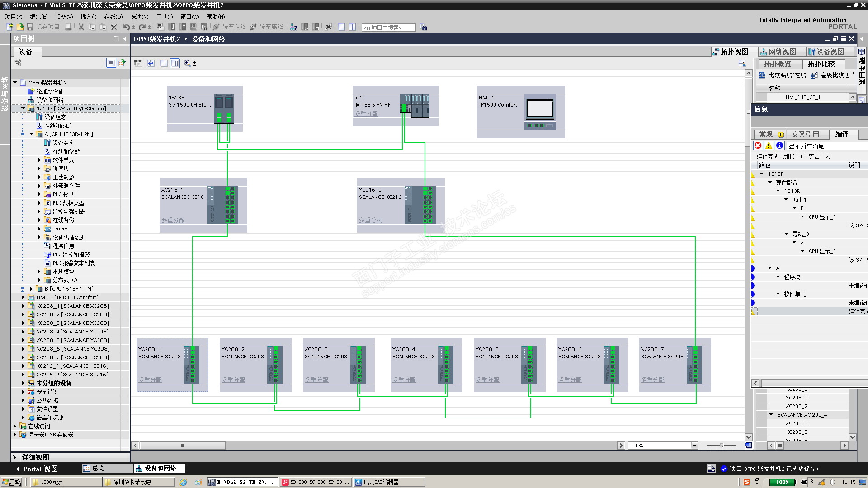Click the zoom slider at bottom of canvas
This screenshot has width=868, height=488.
[x=722, y=446]
